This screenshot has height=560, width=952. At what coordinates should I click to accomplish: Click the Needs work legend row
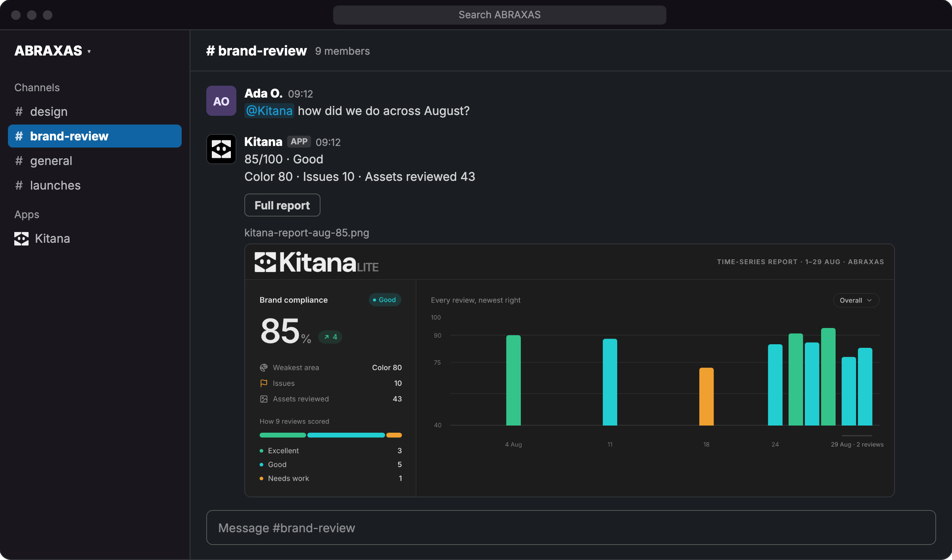(x=331, y=478)
